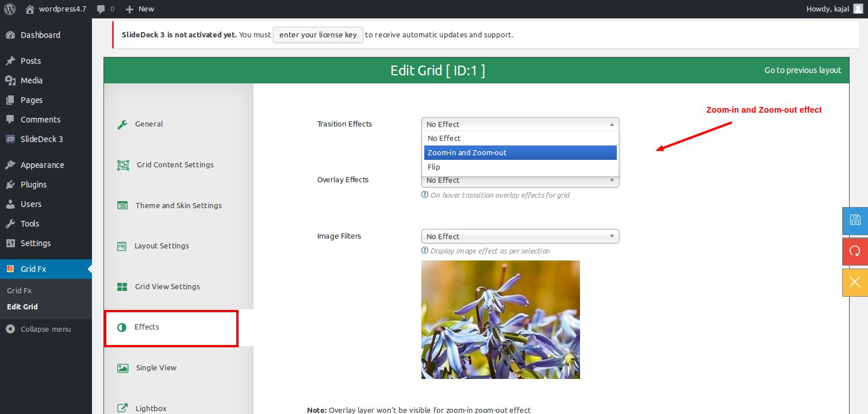
Task: Click the Plugins plug icon
Action: tap(10, 185)
